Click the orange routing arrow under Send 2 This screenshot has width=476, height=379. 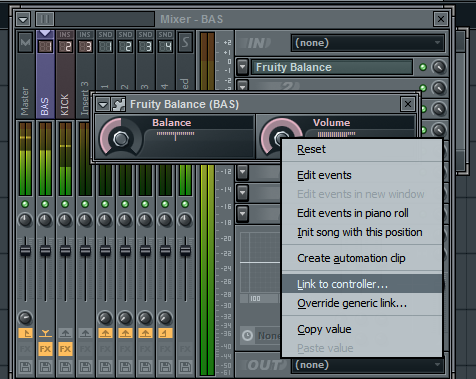[125, 333]
